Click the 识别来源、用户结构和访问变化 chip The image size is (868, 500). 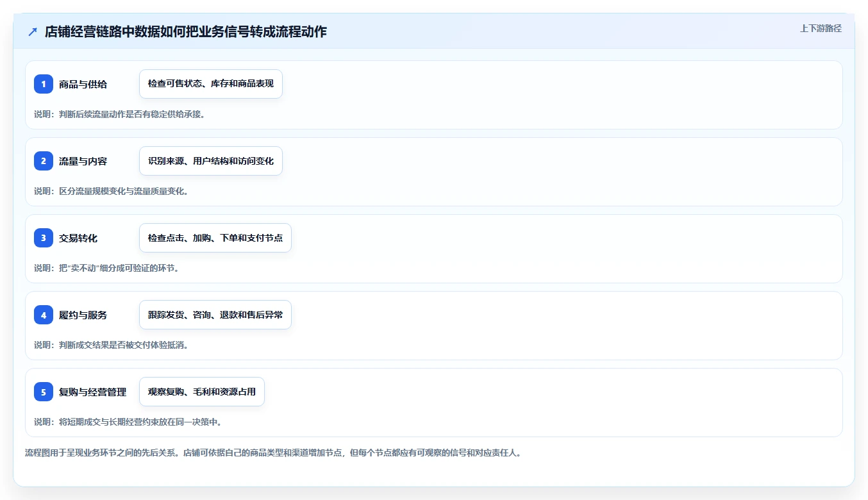211,161
